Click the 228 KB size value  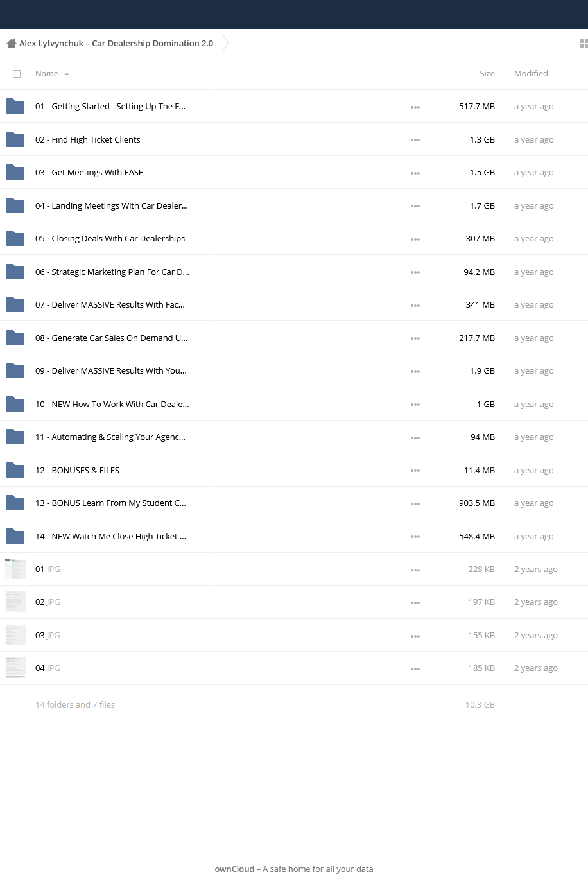481,570
